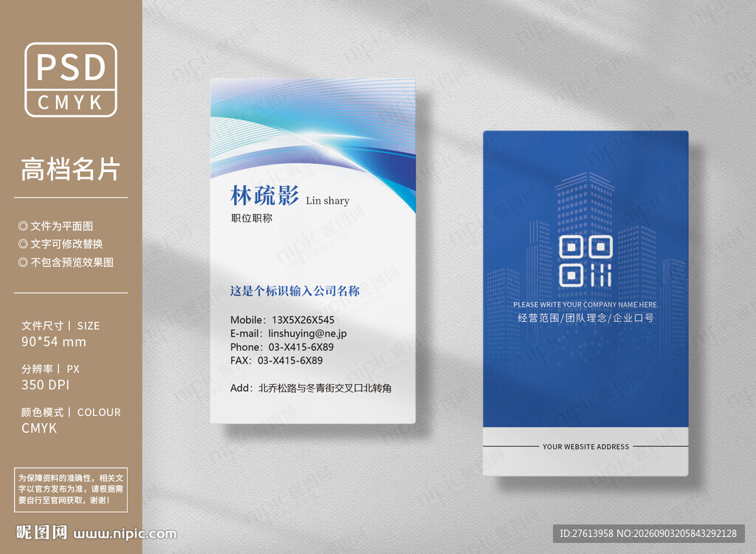
Task: Click the name 林疏影 on white card
Action: click(x=264, y=196)
